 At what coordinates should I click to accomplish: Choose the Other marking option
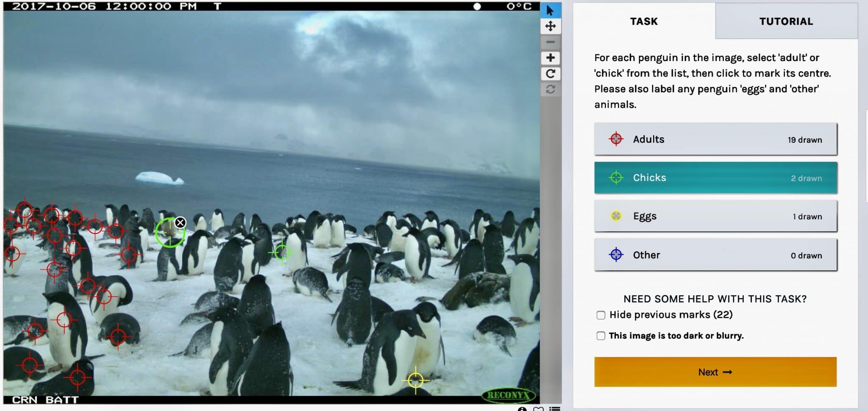715,255
